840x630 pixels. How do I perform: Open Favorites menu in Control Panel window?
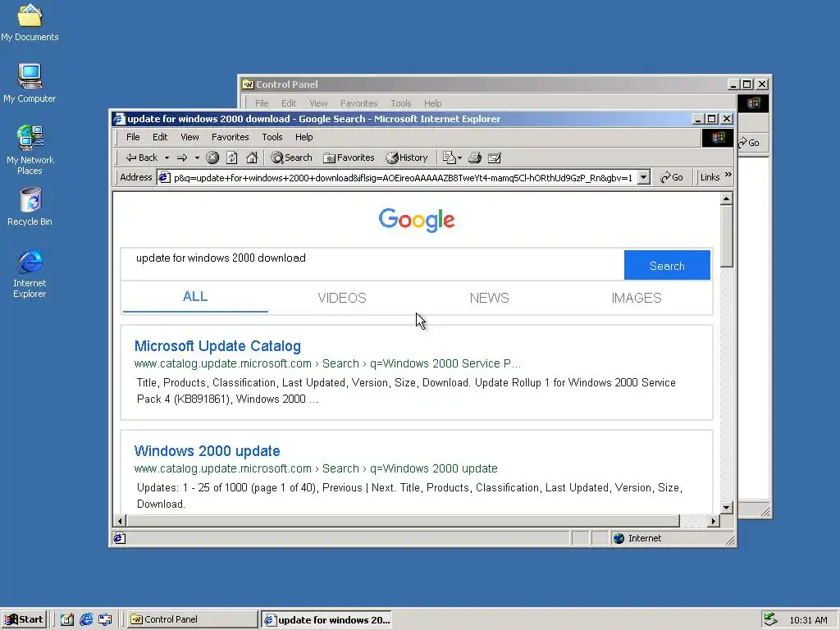click(359, 103)
